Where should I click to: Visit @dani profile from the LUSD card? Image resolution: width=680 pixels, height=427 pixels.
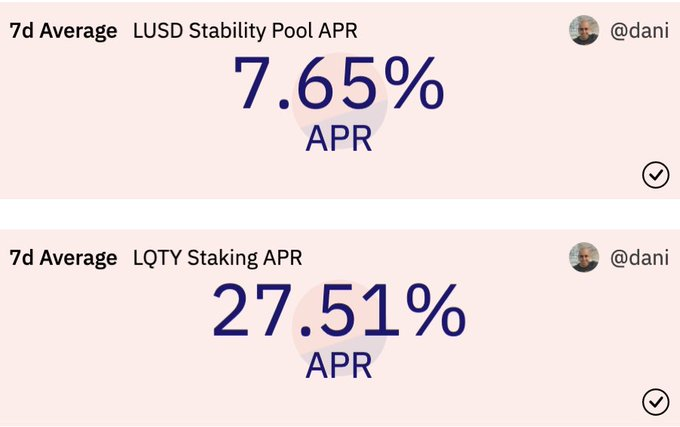(639, 31)
